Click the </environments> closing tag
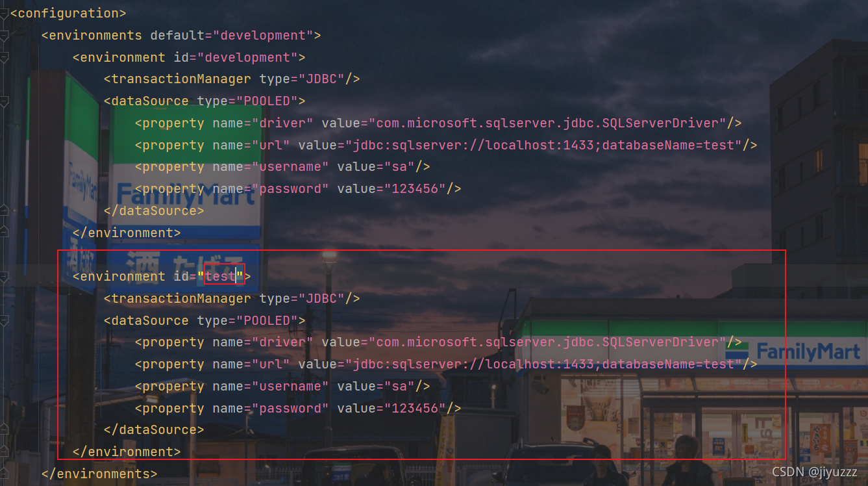 click(x=99, y=474)
